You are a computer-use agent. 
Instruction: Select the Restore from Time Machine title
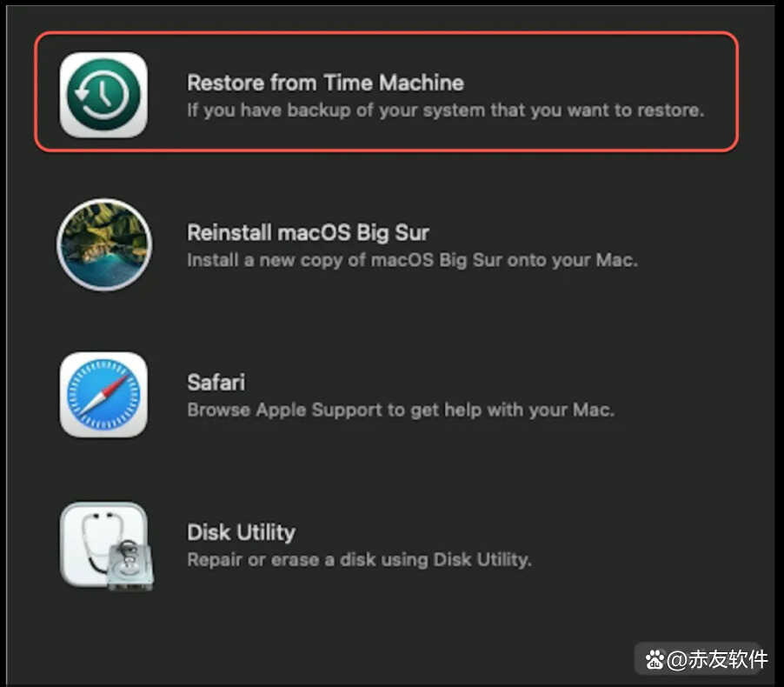click(325, 83)
